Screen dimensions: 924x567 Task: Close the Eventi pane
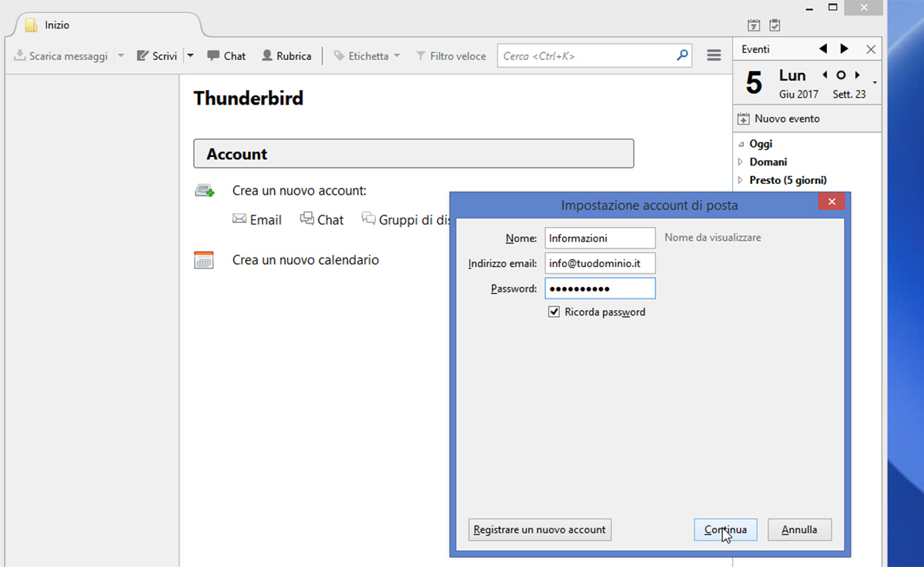[x=871, y=49]
